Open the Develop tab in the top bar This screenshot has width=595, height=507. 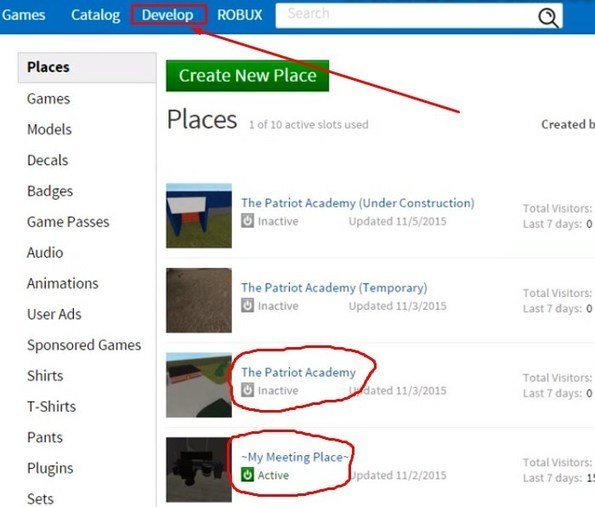pyautogui.click(x=168, y=15)
